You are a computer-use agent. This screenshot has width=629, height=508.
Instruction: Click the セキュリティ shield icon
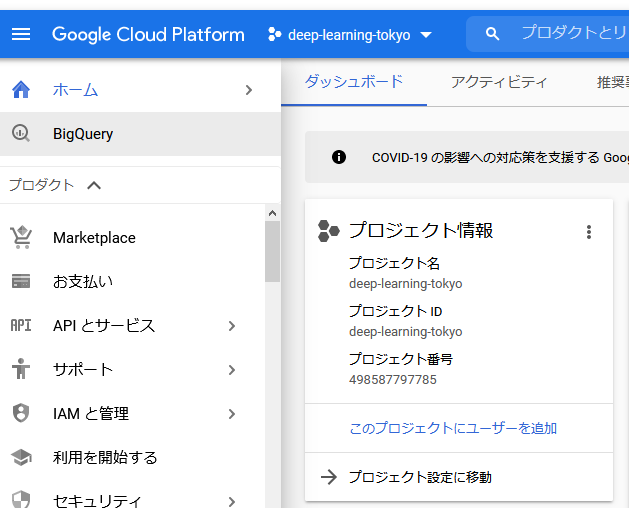[21, 499]
